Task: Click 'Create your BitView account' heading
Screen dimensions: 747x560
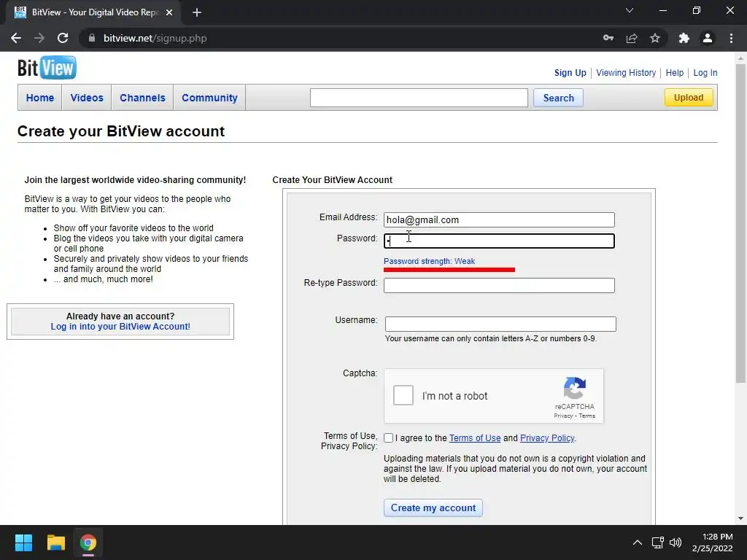Action: click(121, 131)
